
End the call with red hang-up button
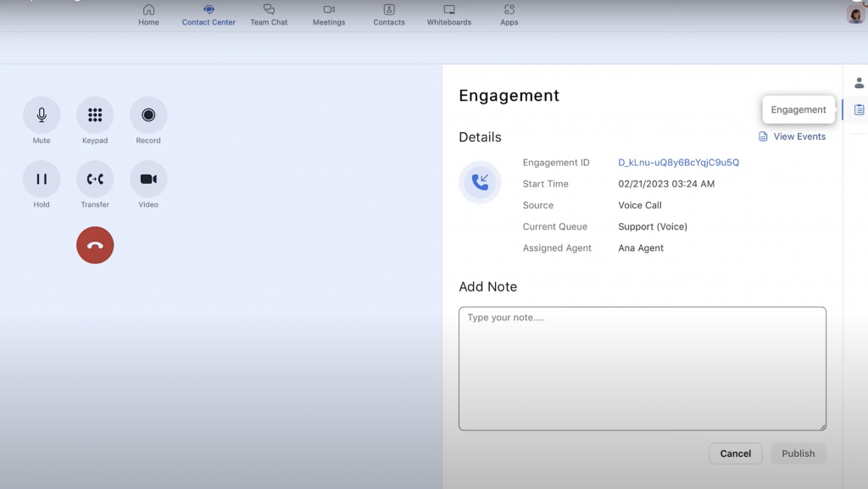point(95,245)
